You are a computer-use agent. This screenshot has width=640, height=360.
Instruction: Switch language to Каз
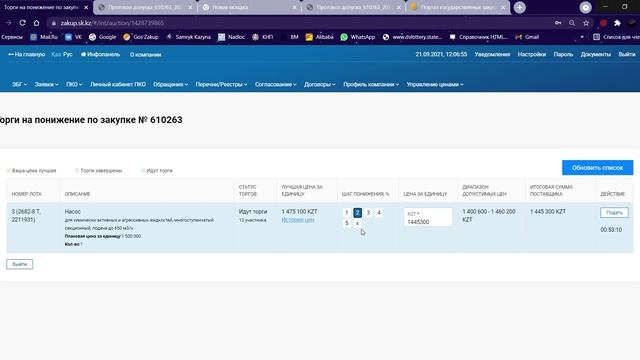[x=56, y=54]
